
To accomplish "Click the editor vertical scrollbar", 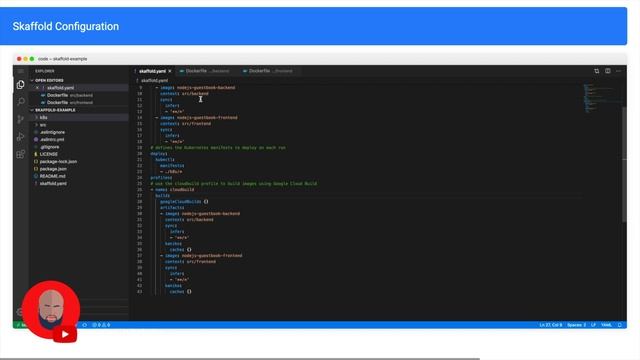I will tap(624, 164).
